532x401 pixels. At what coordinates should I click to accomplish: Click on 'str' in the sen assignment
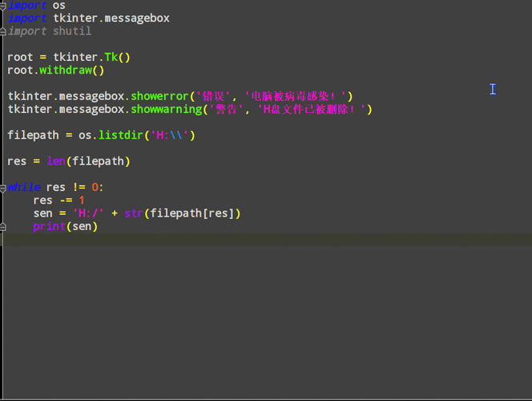click(x=134, y=213)
